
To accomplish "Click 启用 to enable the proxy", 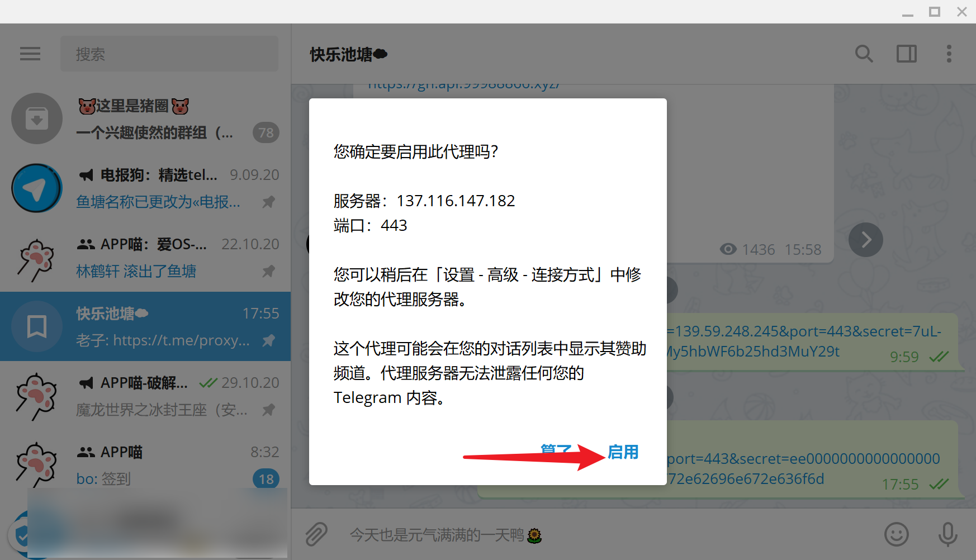I will coord(623,452).
